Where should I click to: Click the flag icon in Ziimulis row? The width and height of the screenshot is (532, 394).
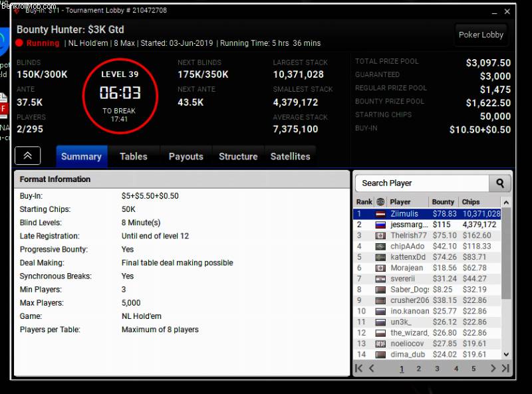pos(380,214)
